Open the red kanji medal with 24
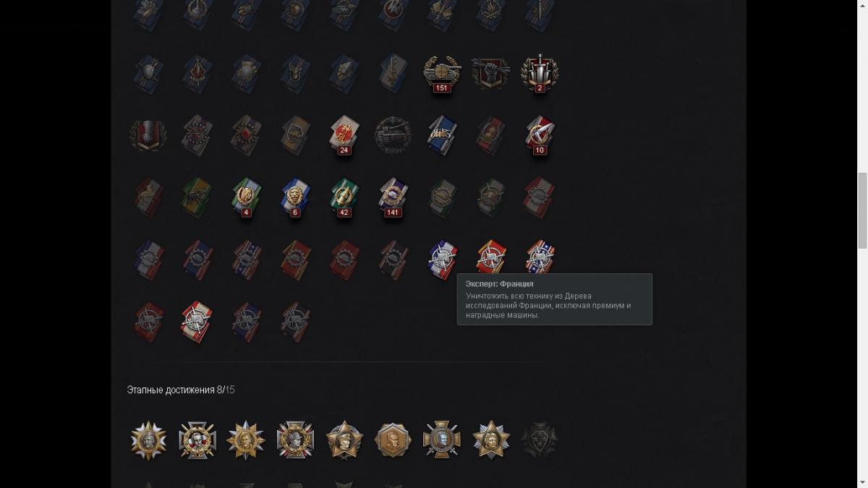Viewport: 868px width, 488px height. point(344,135)
